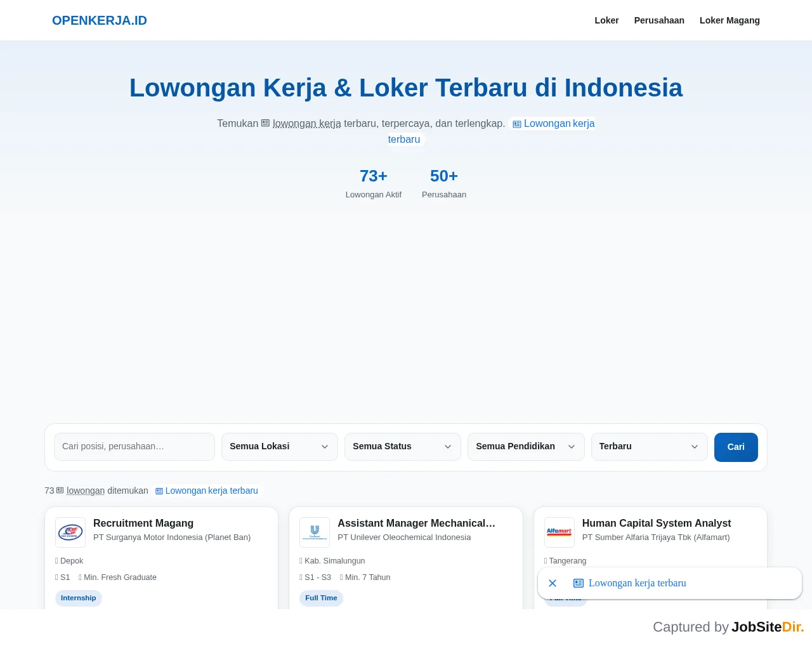Viewport: 812px width, 646px height.
Task: Click 'PT Sumber Alfaria Trijaya Tbk (Alfamart)' text
Action: pyautogui.click(x=656, y=537)
